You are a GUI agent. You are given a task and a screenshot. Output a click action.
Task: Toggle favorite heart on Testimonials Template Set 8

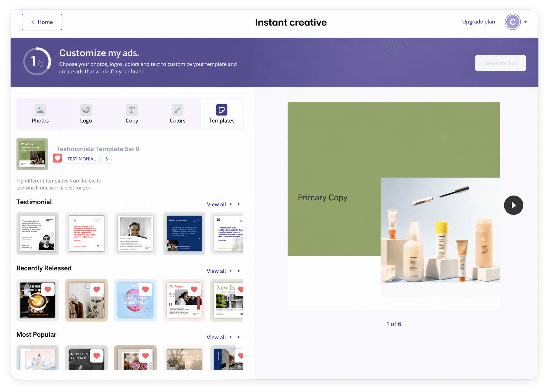(57, 158)
